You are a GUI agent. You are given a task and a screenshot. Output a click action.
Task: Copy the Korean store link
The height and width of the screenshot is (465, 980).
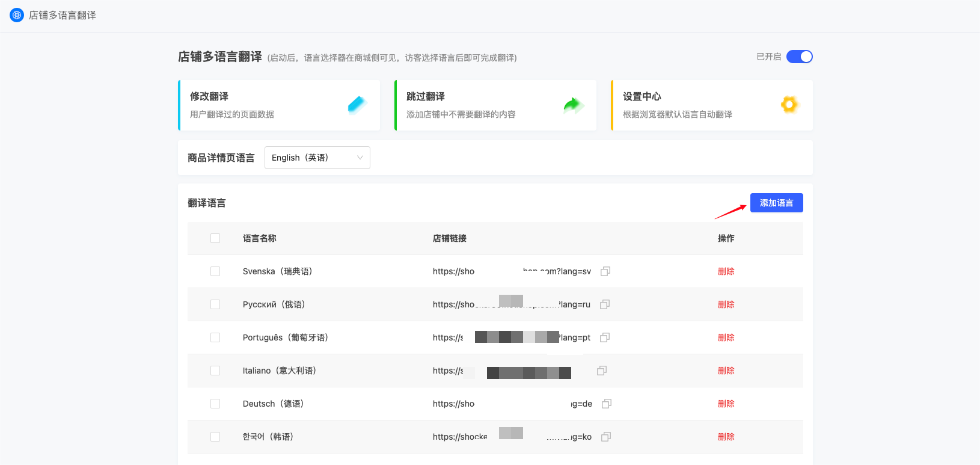606,437
